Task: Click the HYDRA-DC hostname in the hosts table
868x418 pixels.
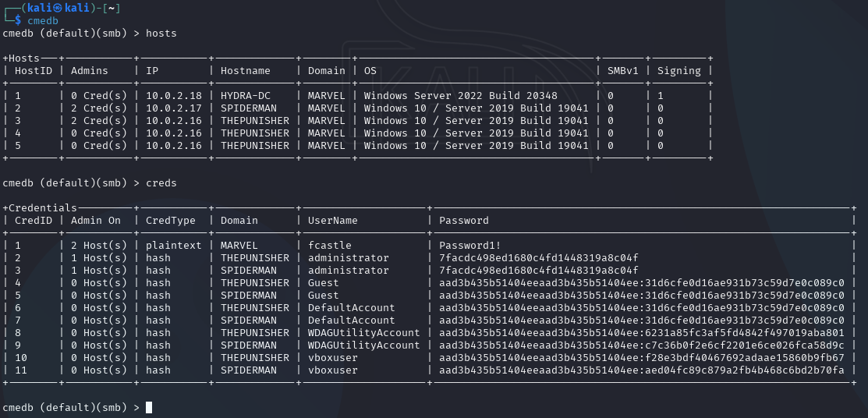Action: point(245,95)
